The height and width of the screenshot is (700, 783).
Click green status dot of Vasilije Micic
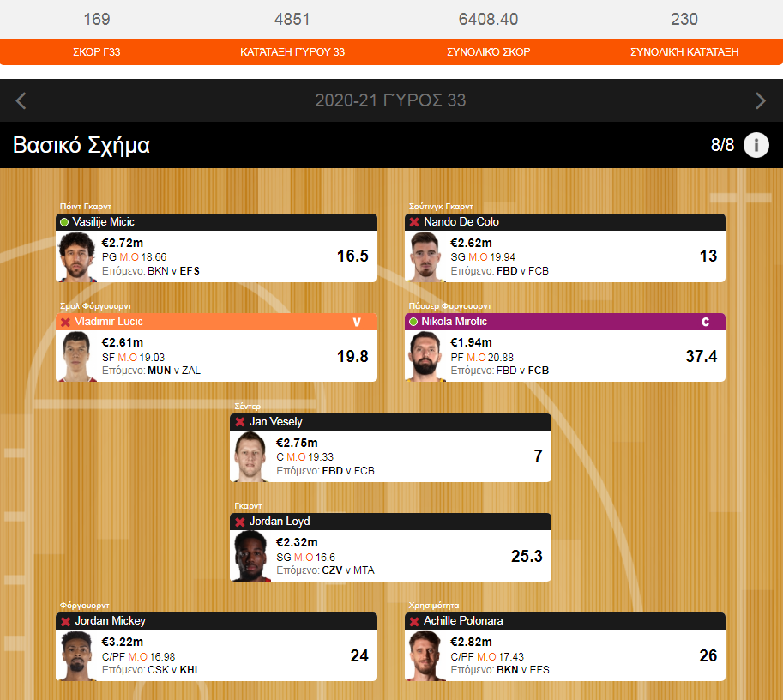click(64, 222)
